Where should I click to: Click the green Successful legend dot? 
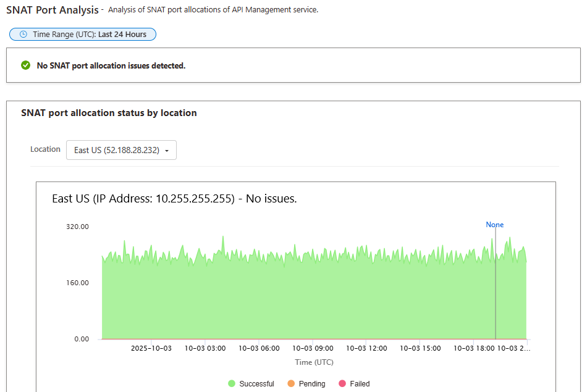[x=233, y=383]
